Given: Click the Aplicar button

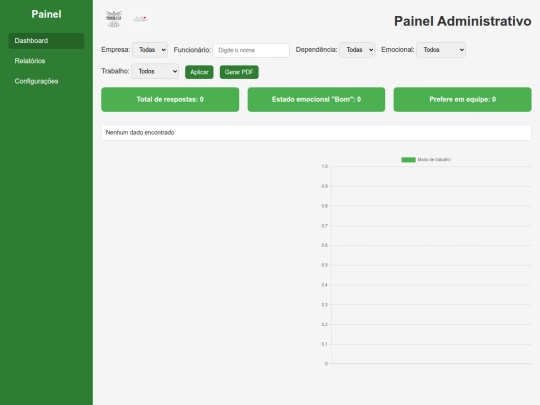Looking at the screenshot, I should 199,72.
